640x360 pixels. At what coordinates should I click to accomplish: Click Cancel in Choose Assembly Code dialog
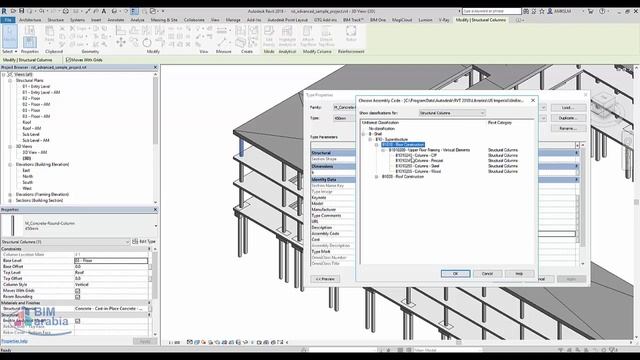pyautogui.click(x=487, y=273)
